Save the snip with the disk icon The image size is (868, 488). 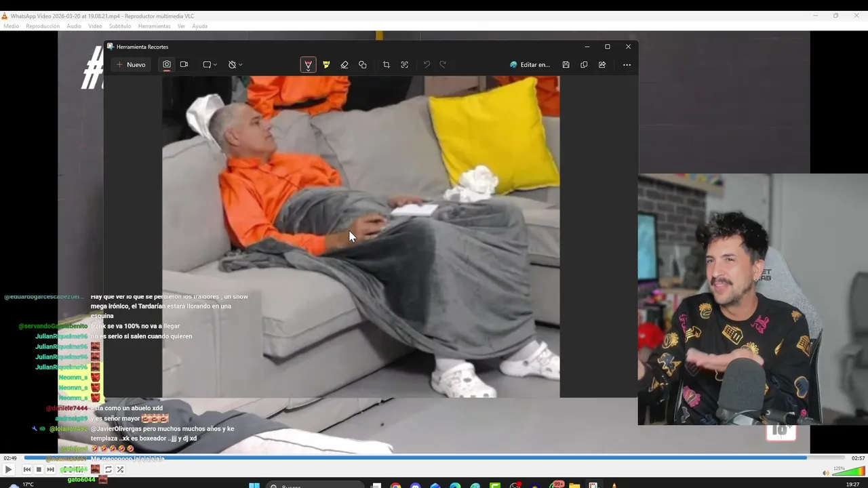tap(566, 64)
